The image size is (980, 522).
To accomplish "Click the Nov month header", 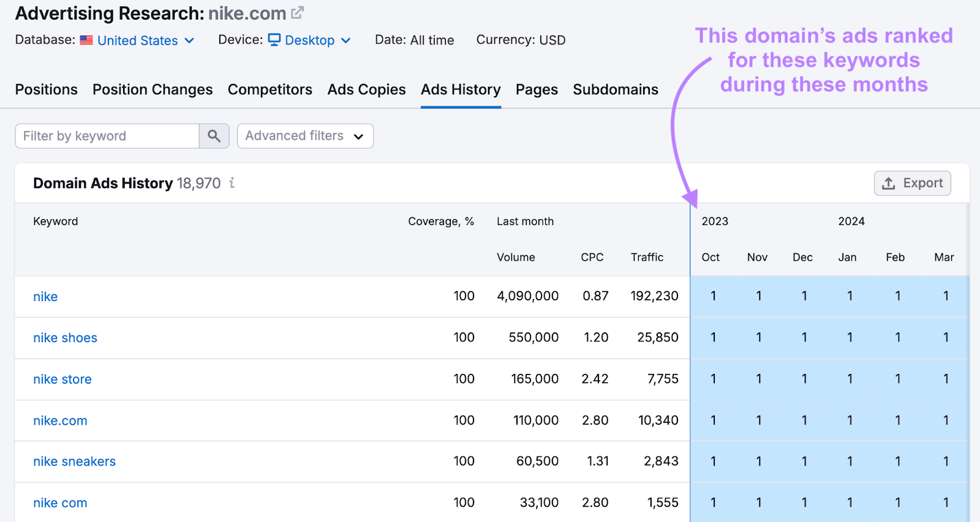I will (x=757, y=257).
